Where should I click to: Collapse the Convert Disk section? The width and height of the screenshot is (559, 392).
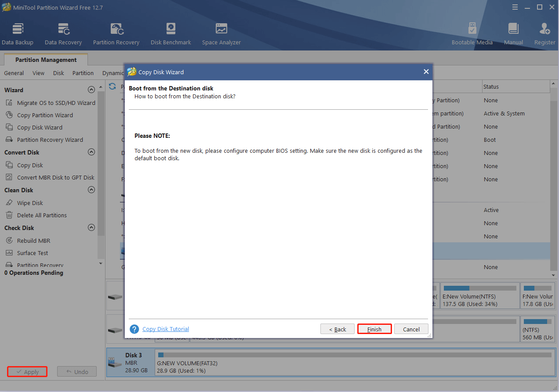tap(91, 152)
